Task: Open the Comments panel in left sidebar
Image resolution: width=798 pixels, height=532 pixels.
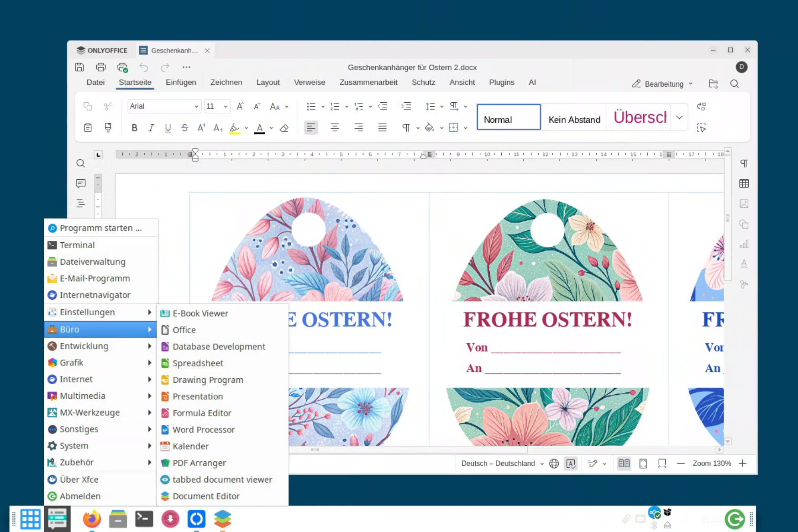Action: pos(81,183)
